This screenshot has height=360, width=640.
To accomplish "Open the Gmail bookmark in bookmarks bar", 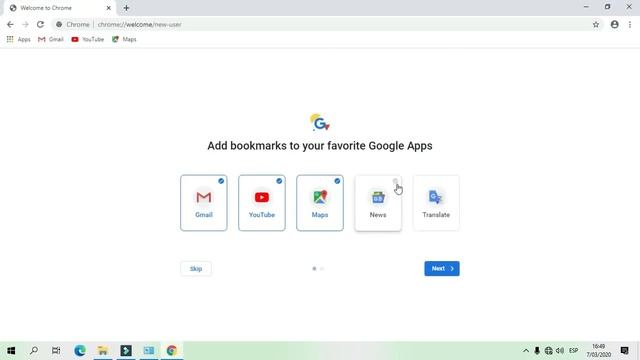I will [51, 39].
